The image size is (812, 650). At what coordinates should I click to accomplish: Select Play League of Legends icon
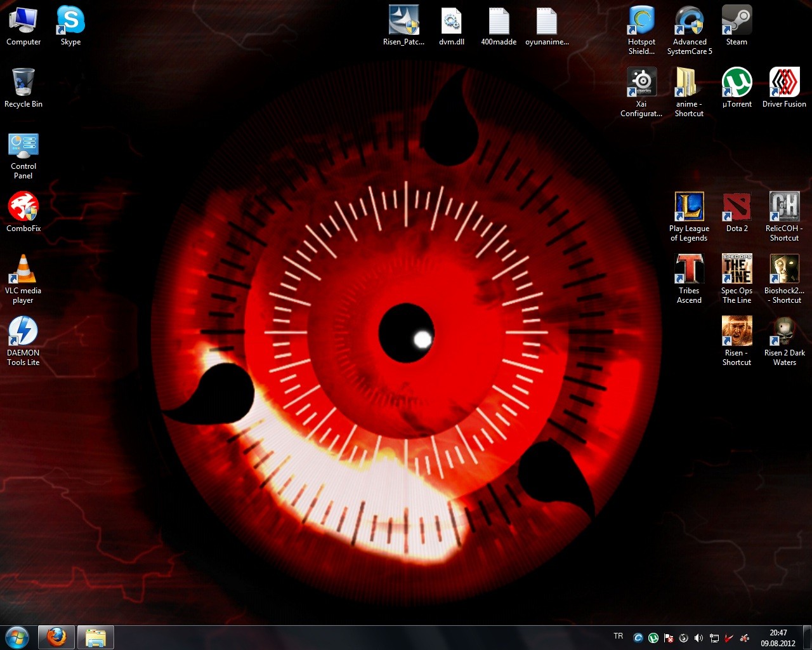point(690,217)
